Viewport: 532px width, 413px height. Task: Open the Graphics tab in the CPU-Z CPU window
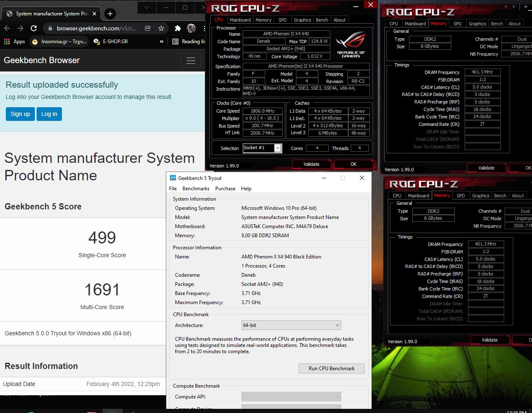(302, 20)
